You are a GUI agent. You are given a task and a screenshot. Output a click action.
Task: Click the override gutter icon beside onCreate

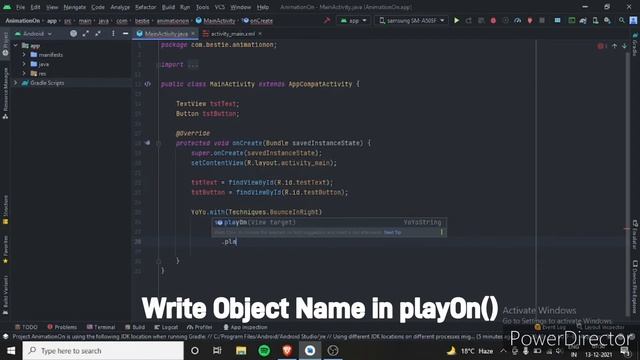point(147,143)
